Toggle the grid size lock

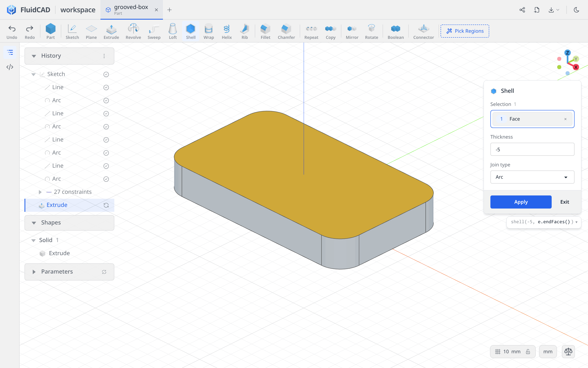click(528, 351)
